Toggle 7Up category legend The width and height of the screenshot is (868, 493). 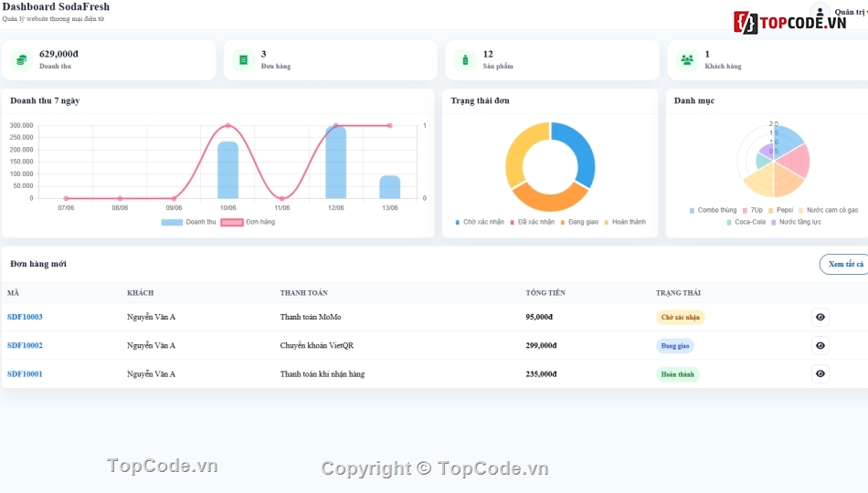[752, 210]
